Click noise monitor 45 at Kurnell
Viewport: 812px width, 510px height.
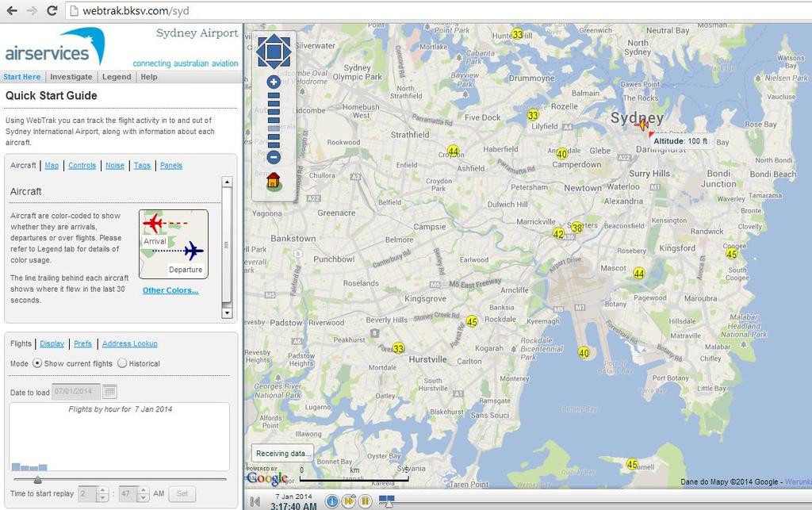tap(632, 464)
